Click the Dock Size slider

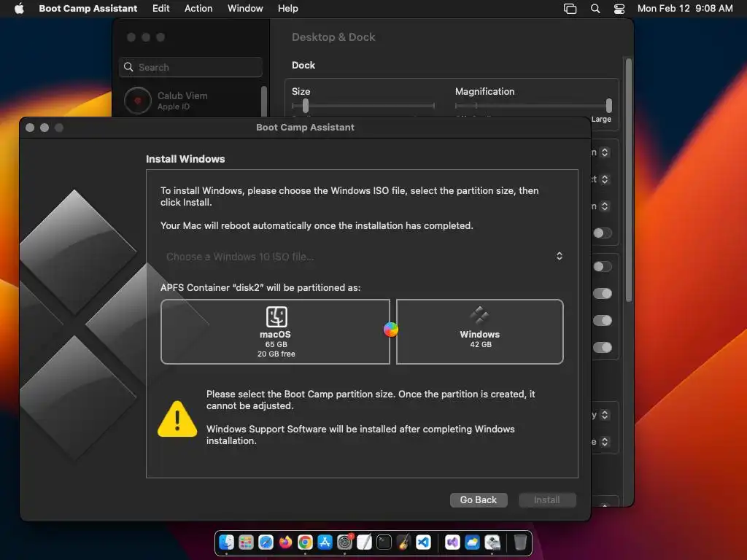363,106
